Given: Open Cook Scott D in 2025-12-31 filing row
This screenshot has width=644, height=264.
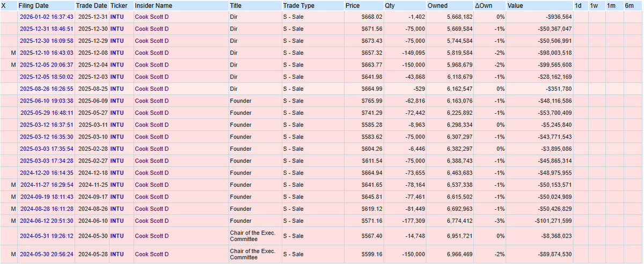Looking at the screenshot, I should [152, 29].
